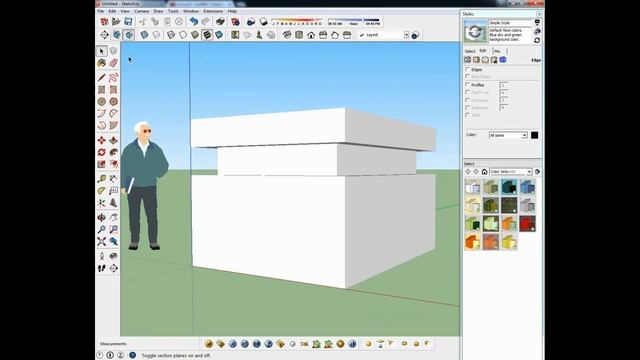Adjust the time of day slider
Viewport: 640px width, 360px height.
point(354,20)
